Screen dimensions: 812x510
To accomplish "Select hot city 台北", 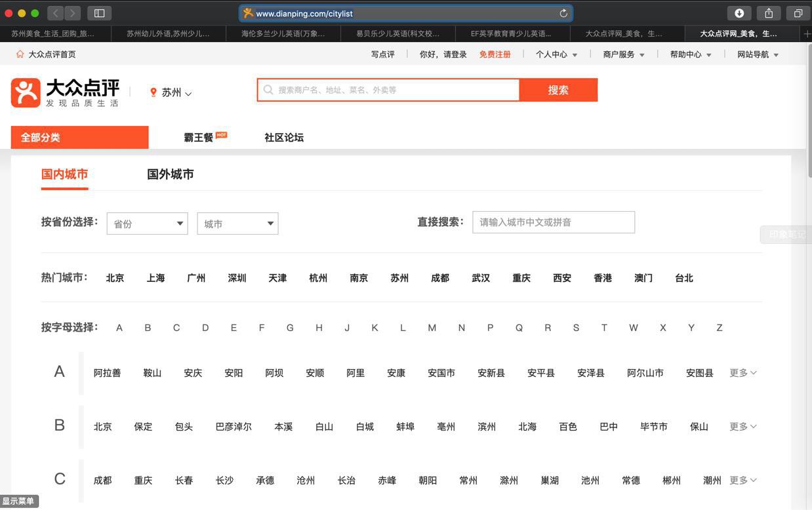I will pyautogui.click(x=685, y=278).
